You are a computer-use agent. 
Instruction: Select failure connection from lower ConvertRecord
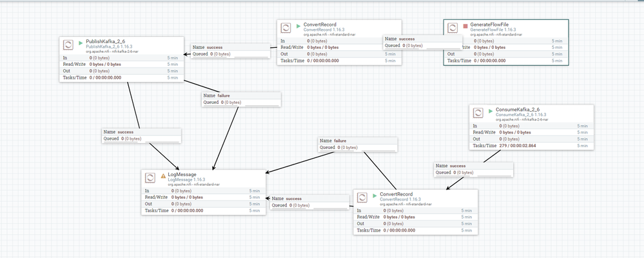pos(358,144)
